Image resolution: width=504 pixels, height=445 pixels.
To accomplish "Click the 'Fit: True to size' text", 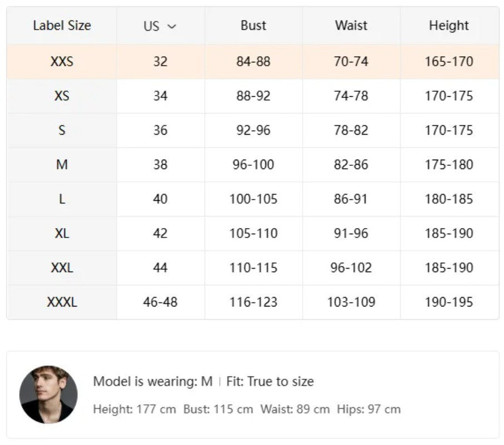I will pyautogui.click(x=270, y=382).
